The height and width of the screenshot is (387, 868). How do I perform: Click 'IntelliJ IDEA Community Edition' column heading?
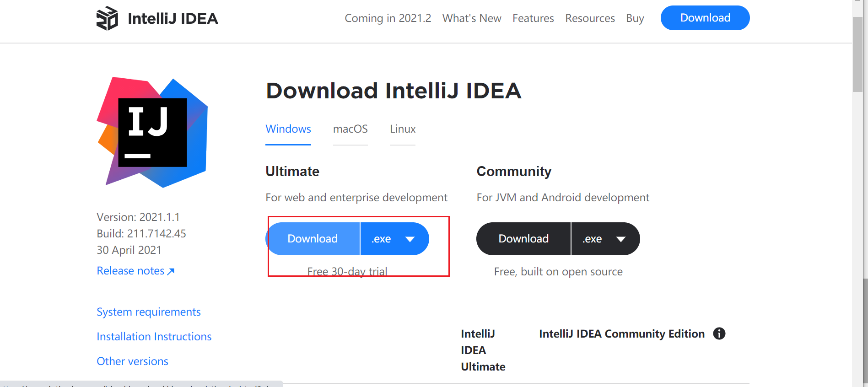[x=622, y=334]
